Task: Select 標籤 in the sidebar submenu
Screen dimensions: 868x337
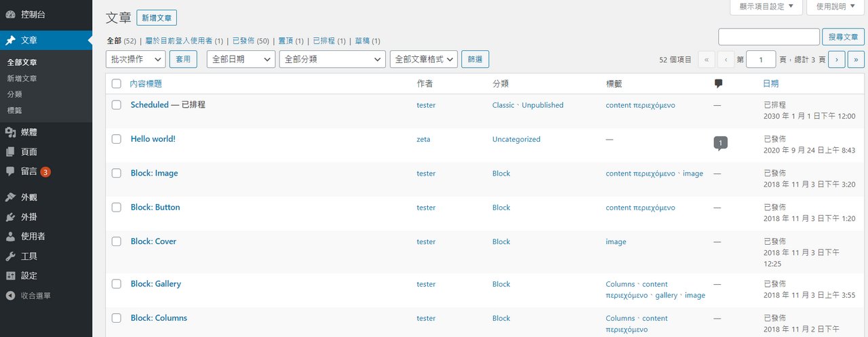Action: [14, 110]
